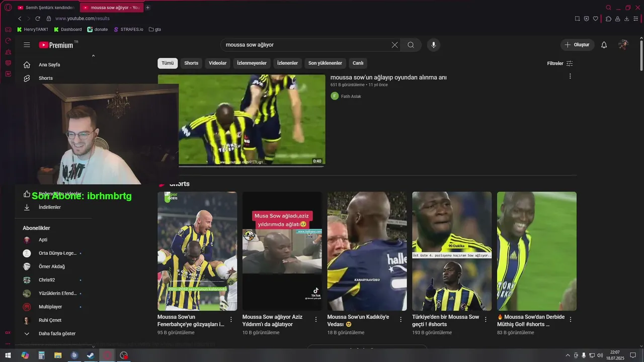This screenshot has height=362, width=644.
Task: Click the YouTube Premium logo
Action: pyautogui.click(x=56, y=45)
